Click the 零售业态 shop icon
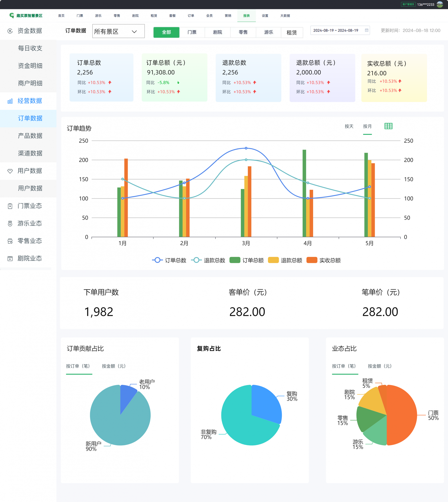This screenshot has height=502, width=448. click(10, 241)
